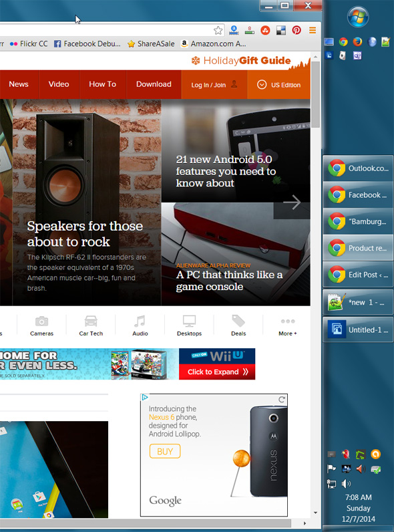Image resolution: width=394 pixels, height=532 pixels.
Task: Switch to the Outlook.com Chrome window
Action: (x=358, y=168)
